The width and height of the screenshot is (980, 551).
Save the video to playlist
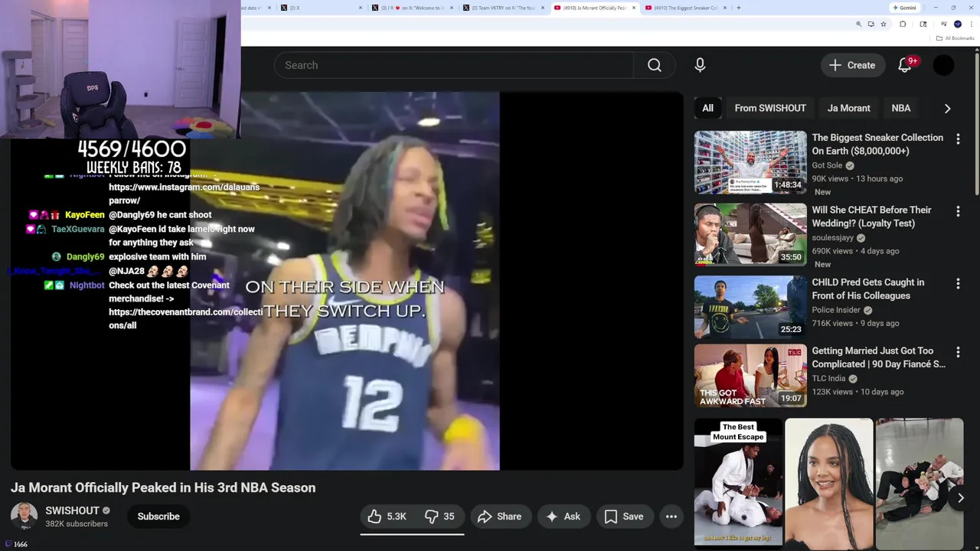pyautogui.click(x=624, y=517)
